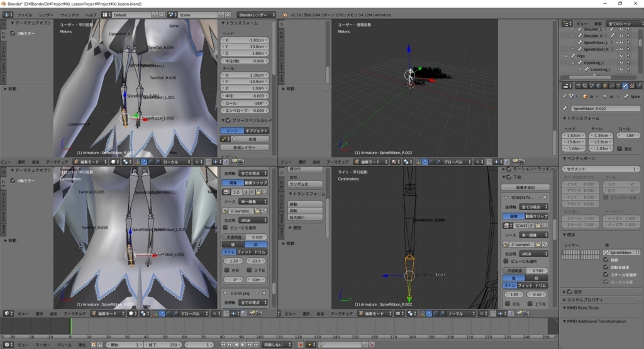Toggle 固定 checkbox under ロール

(619, 148)
